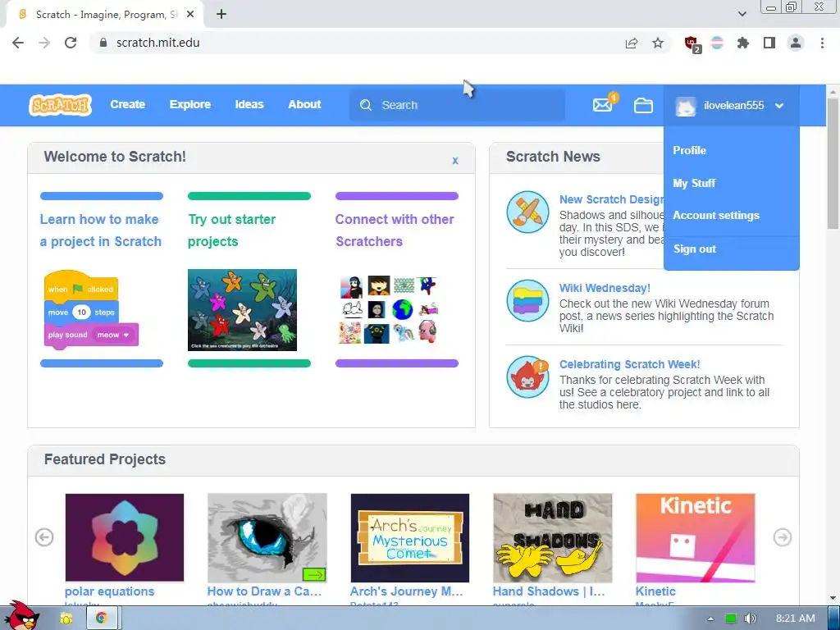Image resolution: width=840 pixels, height=630 pixels.
Task: Click the Scratch logo
Action: (x=60, y=105)
